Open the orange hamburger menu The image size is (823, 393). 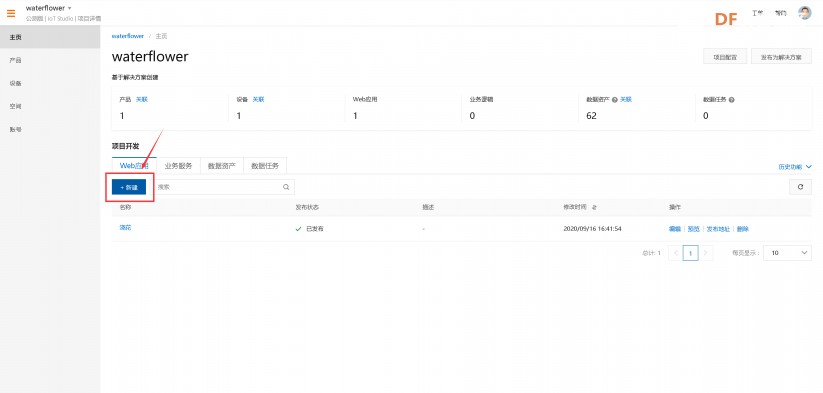point(11,13)
